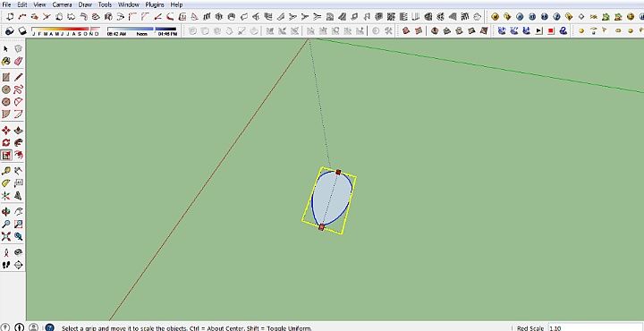Viewport: 644px width, 331px height.
Task: Click the Red Scale value field
Action: [x=595, y=327]
